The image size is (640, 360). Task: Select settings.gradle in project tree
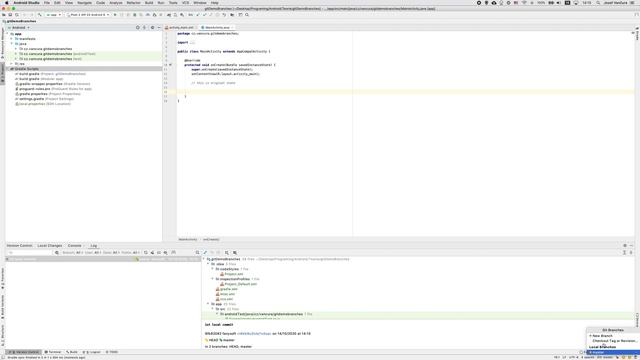click(x=44, y=99)
